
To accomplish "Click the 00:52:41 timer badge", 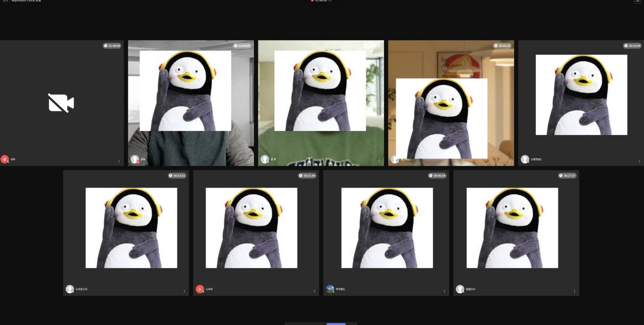I will 177,175.
